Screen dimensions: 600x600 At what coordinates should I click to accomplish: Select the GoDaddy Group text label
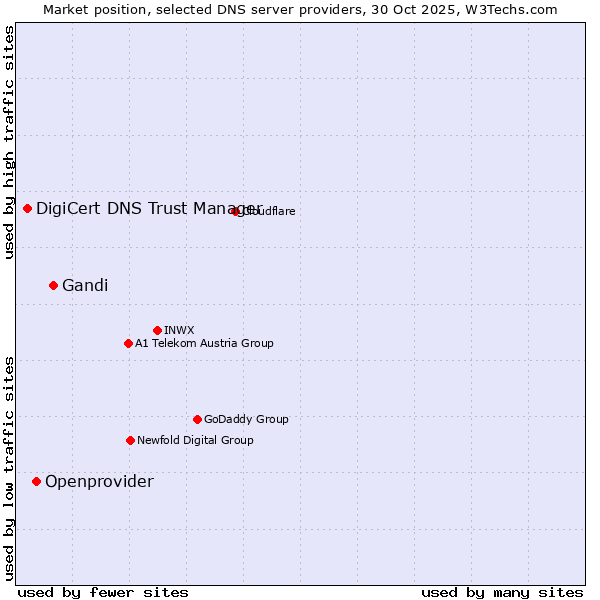tap(246, 419)
